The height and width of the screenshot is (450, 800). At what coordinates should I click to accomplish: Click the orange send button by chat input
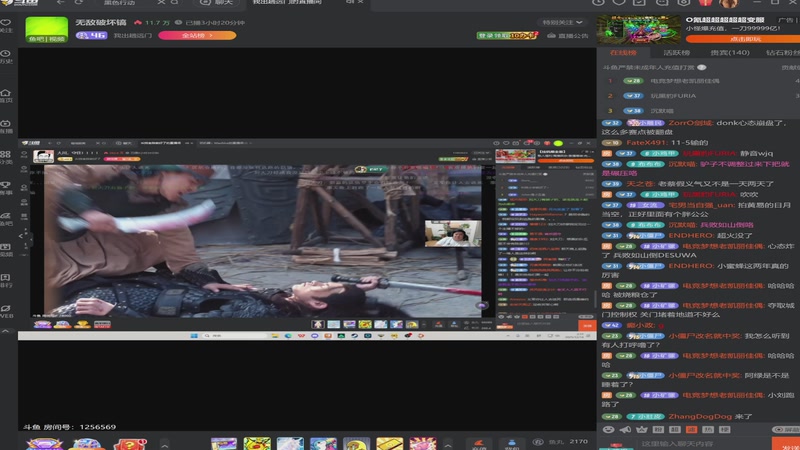click(x=786, y=444)
